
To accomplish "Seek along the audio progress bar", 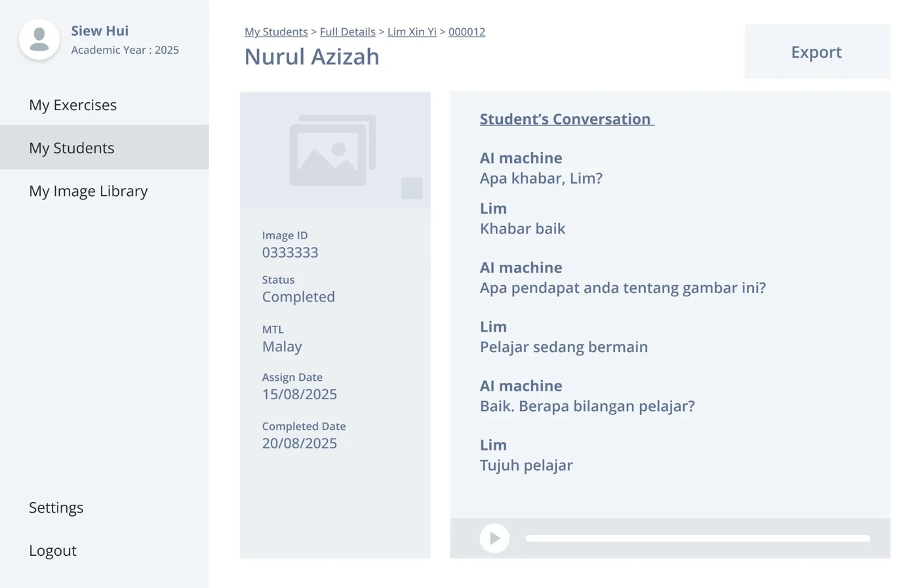I will pyautogui.click(x=698, y=538).
